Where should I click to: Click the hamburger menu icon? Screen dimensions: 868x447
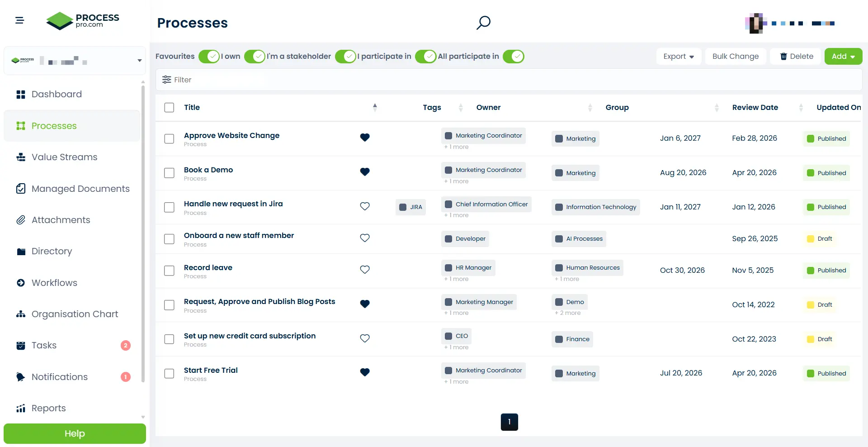[19, 20]
